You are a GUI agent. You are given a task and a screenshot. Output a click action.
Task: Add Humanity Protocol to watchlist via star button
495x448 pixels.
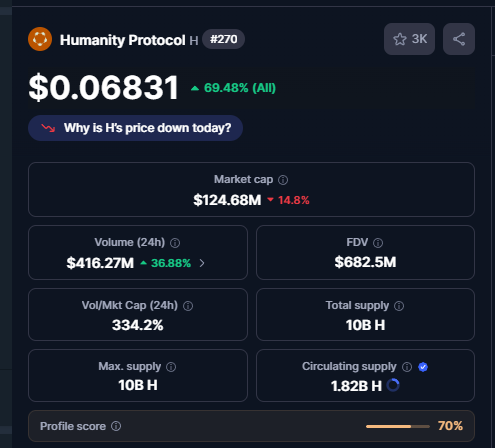[x=409, y=39]
